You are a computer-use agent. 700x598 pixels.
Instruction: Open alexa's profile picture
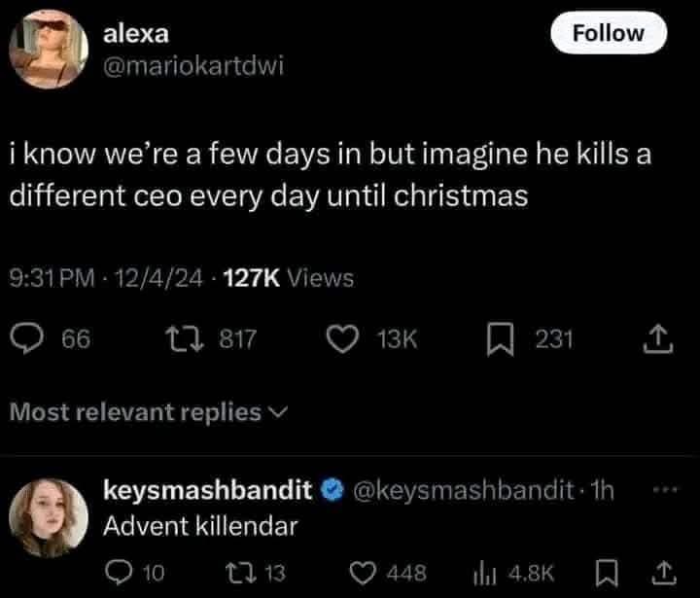click(49, 50)
